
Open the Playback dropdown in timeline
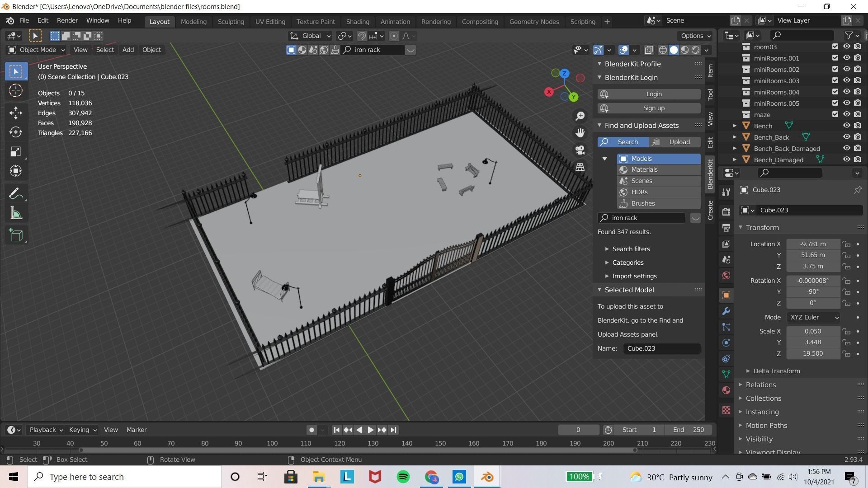coord(46,430)
